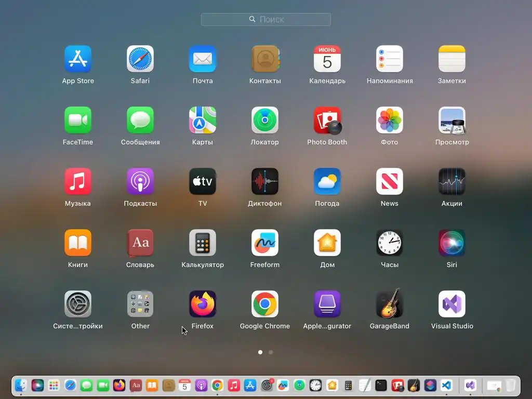Launch the News app

coord(390,181)
